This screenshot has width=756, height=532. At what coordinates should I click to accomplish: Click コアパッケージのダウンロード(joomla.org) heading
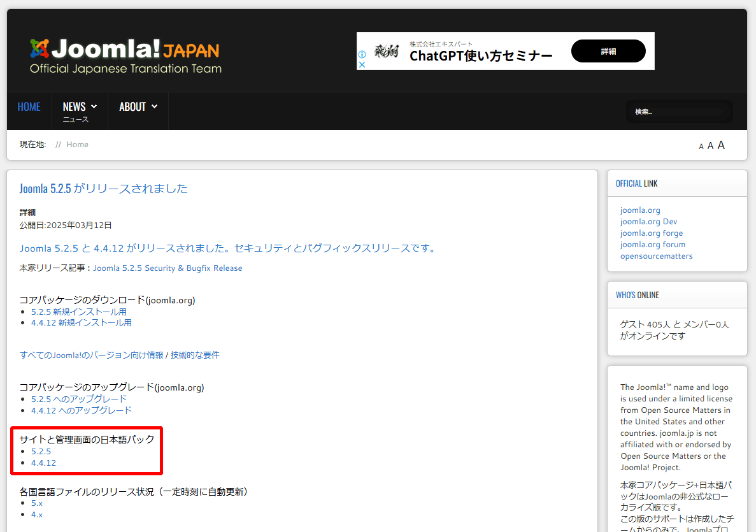[107, 300]
